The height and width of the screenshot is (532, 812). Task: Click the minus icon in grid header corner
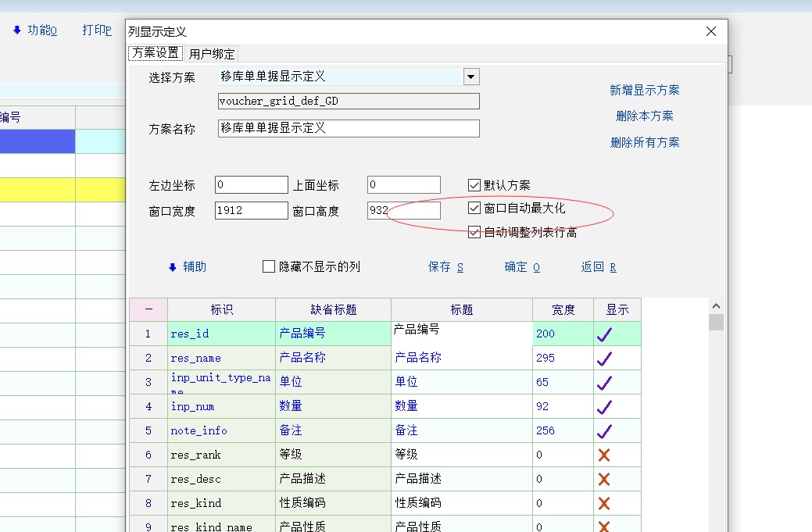[148, 309]
